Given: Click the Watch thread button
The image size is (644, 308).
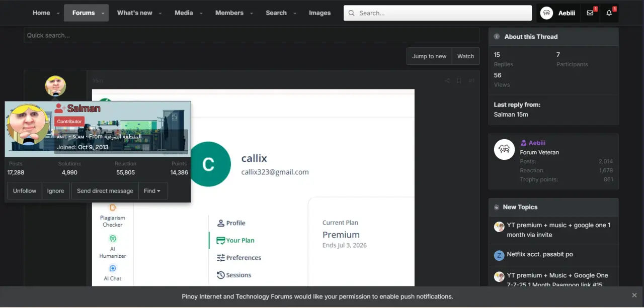Looking at the screenshot, I should pos(465,56).
